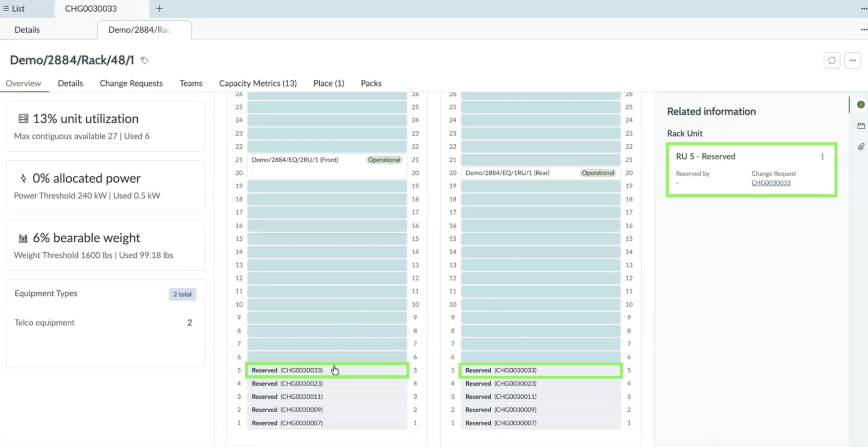868x447 pixels.
Task: Select the Overview tab
Action: pyautogui.click(x=23, y=83)
